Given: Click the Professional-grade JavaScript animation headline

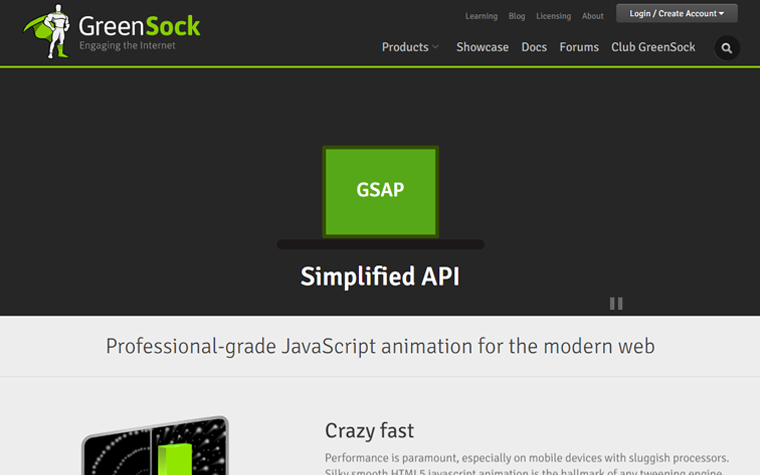Looking at the screenshot, I should click(x=380, y=346).
